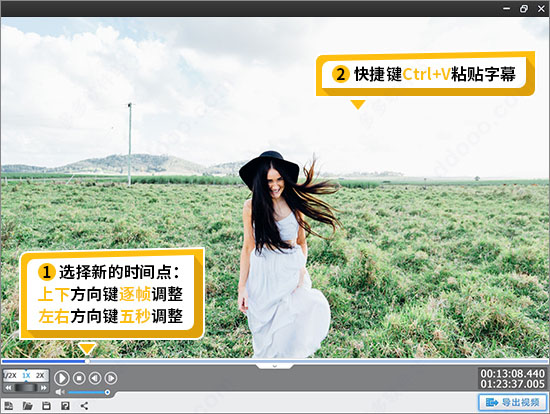
Task: Set playback speed to 1/2X
Action: click(x=10, y=375)
